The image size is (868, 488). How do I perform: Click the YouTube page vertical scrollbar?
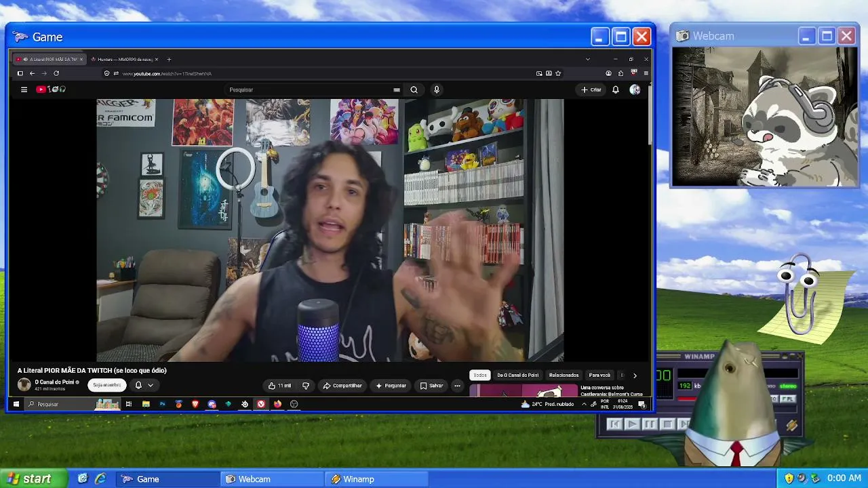coord(650,114)
